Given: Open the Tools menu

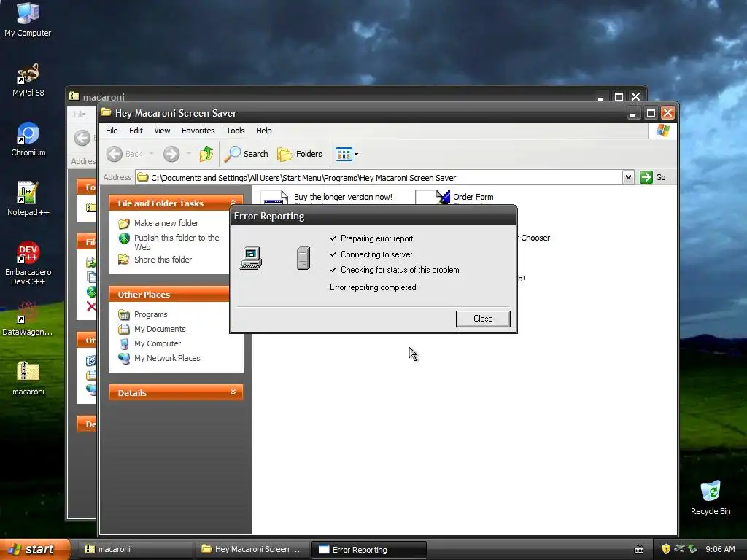Looking at the screenshot, I should click(x=236, y=131).
